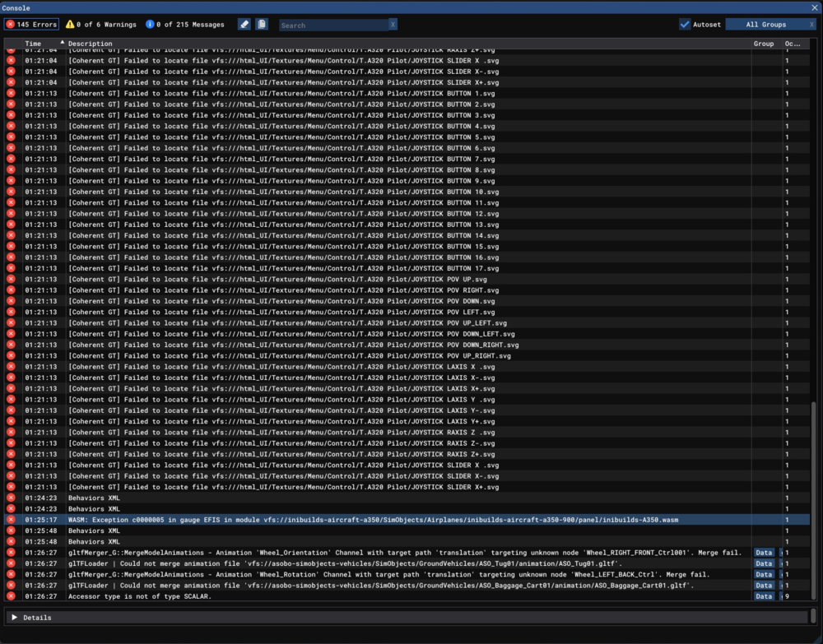Toggle the Warnings filter
The height and width of the screenshot is (644, 823).
(101, 25)
